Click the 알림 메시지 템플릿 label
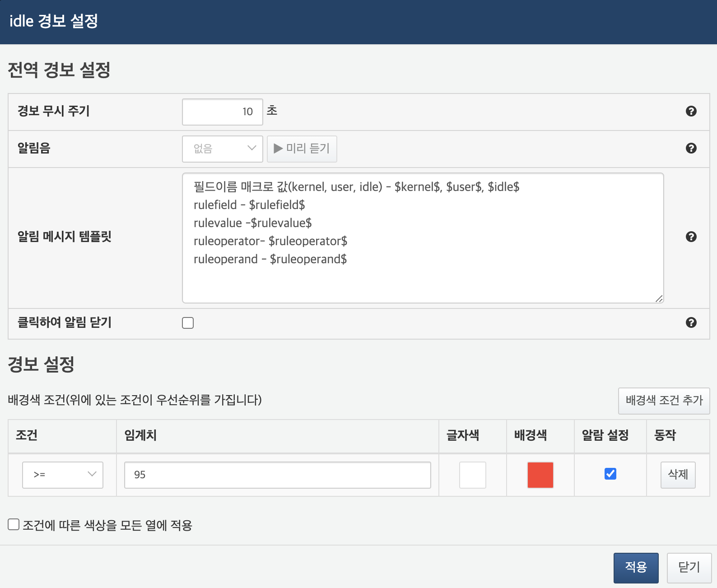717x588 pixels. click(x=65, y=237)
